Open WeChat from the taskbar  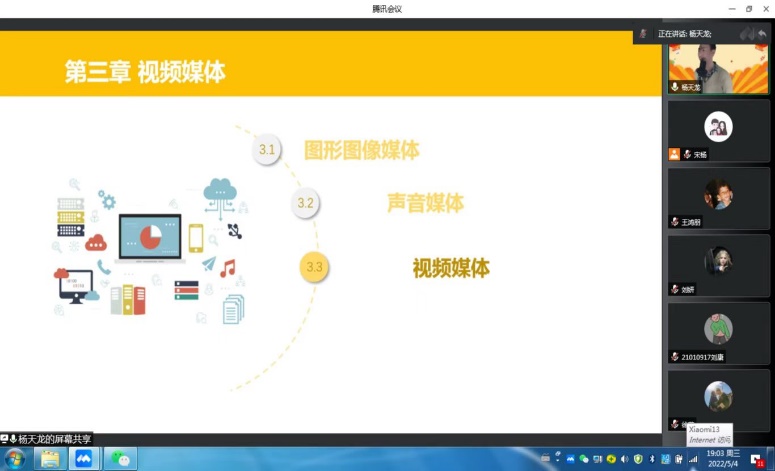point(120,459)
